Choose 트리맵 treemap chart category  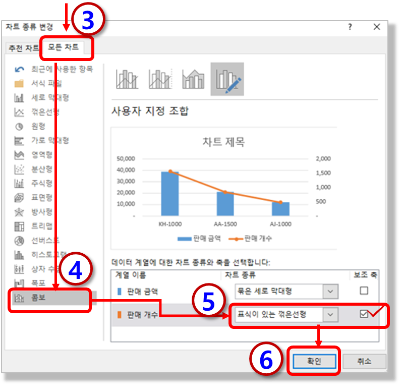[x=33, y=226]
